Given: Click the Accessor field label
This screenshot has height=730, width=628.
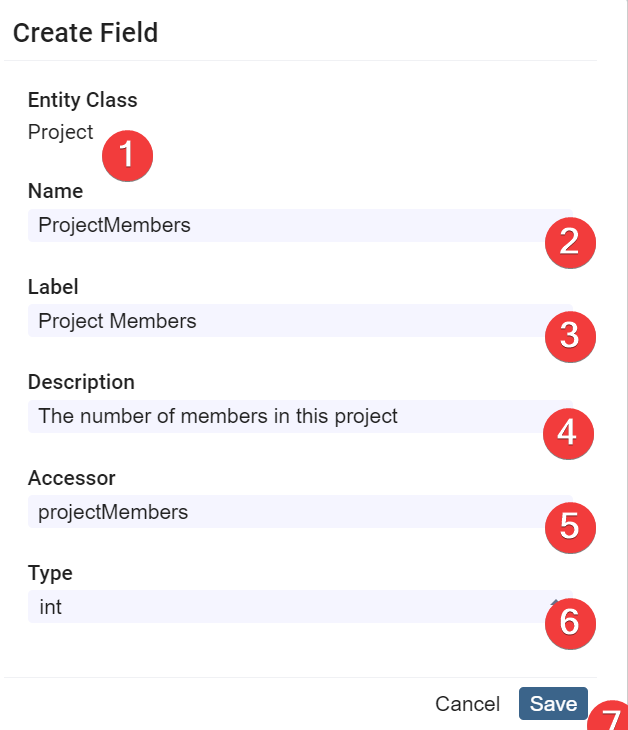Looking at the screenshot, I should (72, 478).
